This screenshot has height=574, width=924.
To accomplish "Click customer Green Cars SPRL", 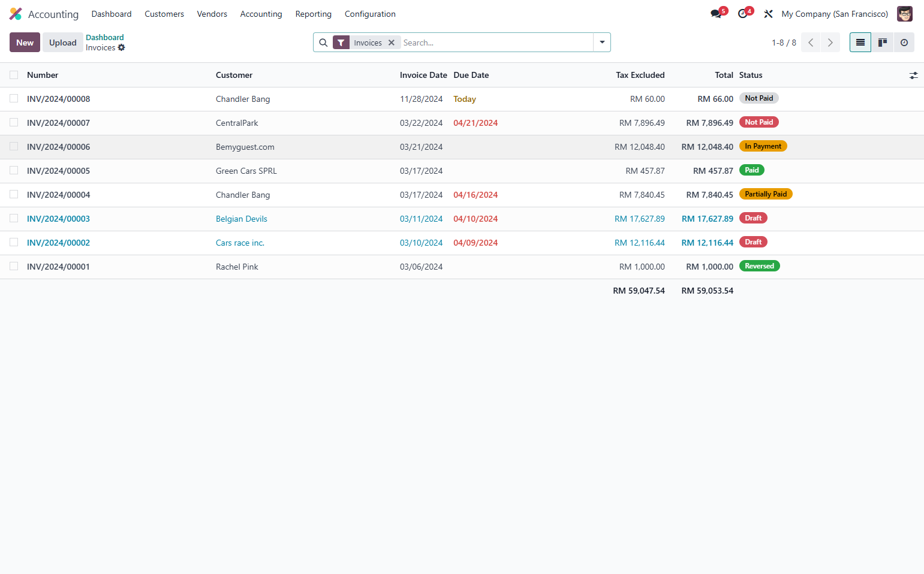I will click(x=246, y=171).
